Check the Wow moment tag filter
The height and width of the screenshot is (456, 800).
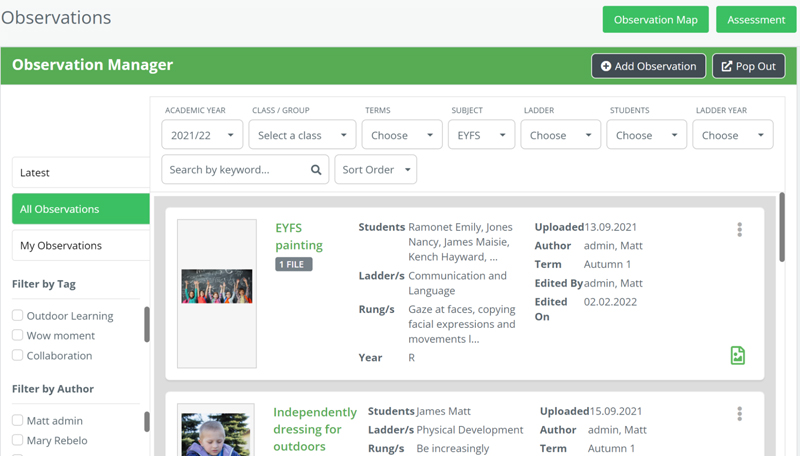click(x=18, y=335)
